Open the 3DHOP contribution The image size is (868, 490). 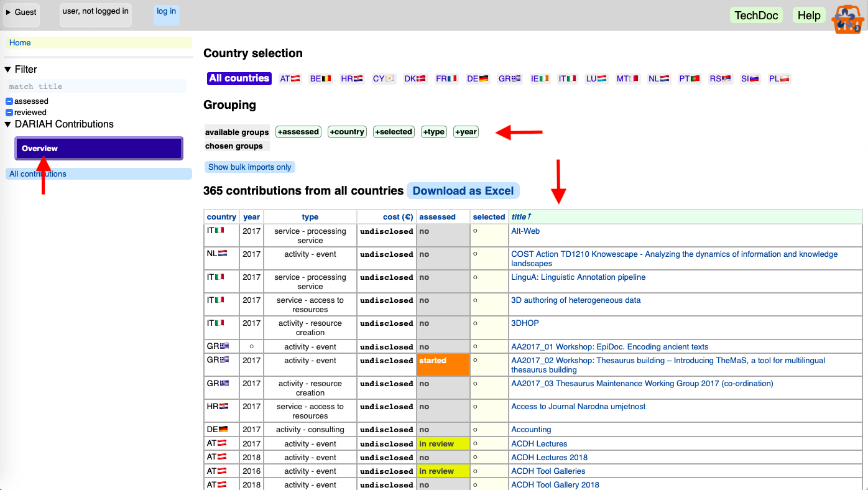click(525, 323)
